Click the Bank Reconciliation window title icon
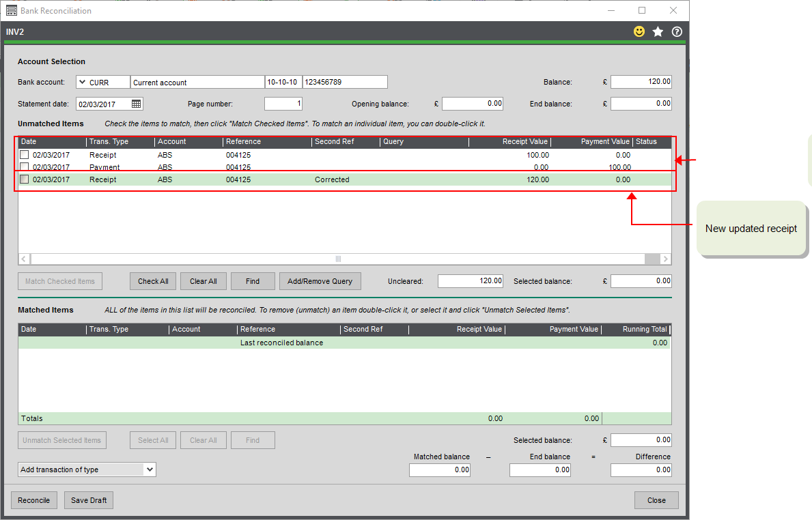Image resolution: width=812 pixels, height=520 pixels. click(12, 10)
